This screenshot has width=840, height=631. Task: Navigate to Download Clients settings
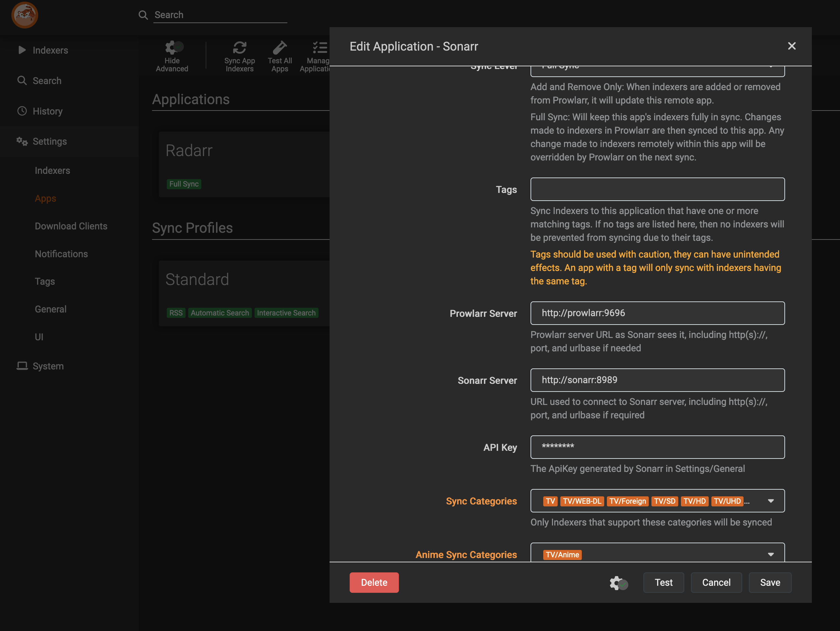tap(71, 226)
